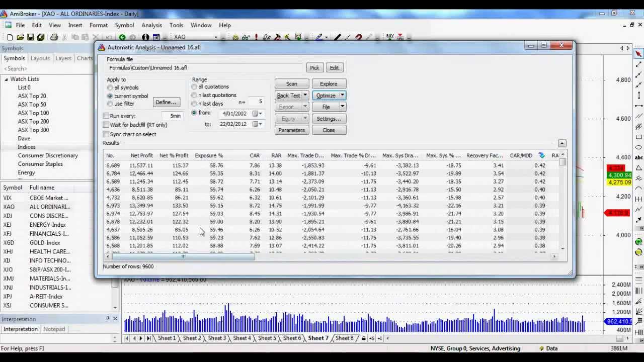Click the Information icon in toolbar

[145, 37]
